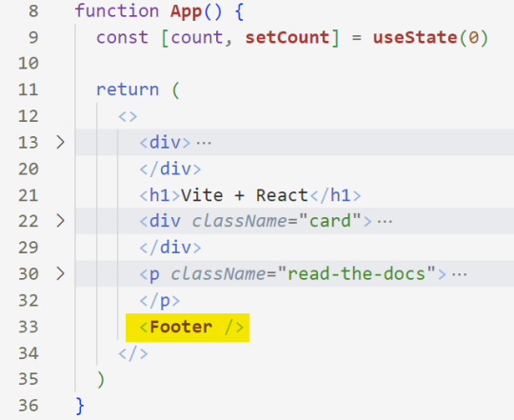Click the closing div tag on line 29

pyautogui.click(x=170, y=248)
